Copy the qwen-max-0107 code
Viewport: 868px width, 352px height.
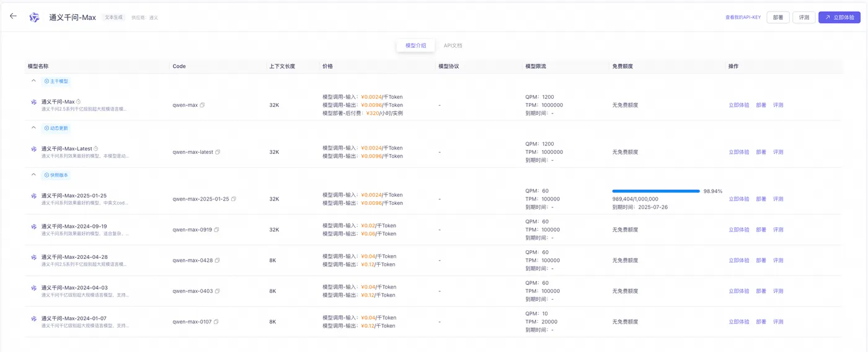pyautogui.click(x=216, y=322)
